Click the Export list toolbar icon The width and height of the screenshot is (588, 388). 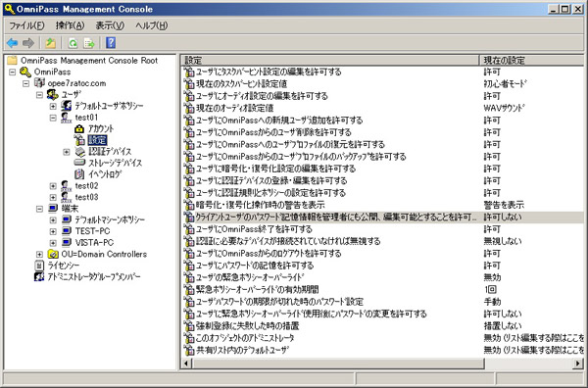(x=89, y=43)
